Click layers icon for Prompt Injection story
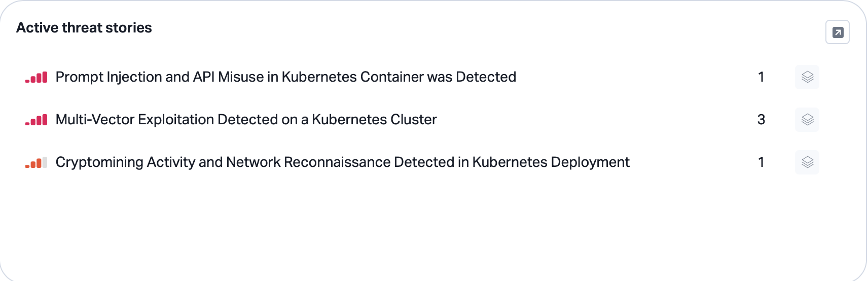This screenshot has width=868, height=281. coord(807,77)
